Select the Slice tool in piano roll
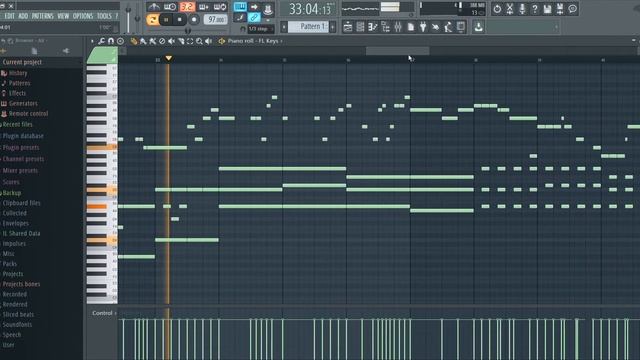This screenshot has height=360, width=640. [181, 41]
